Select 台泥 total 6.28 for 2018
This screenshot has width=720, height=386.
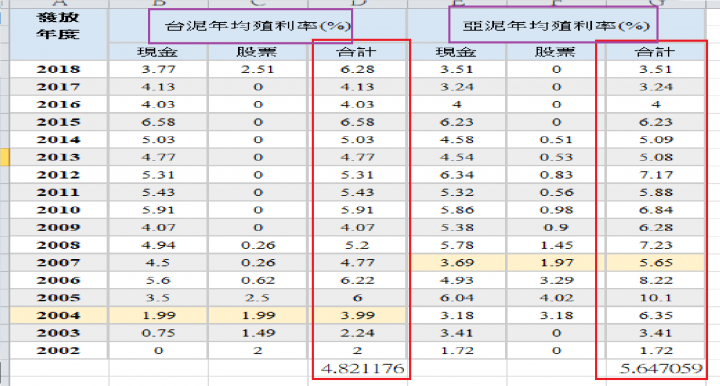point(357,69)
